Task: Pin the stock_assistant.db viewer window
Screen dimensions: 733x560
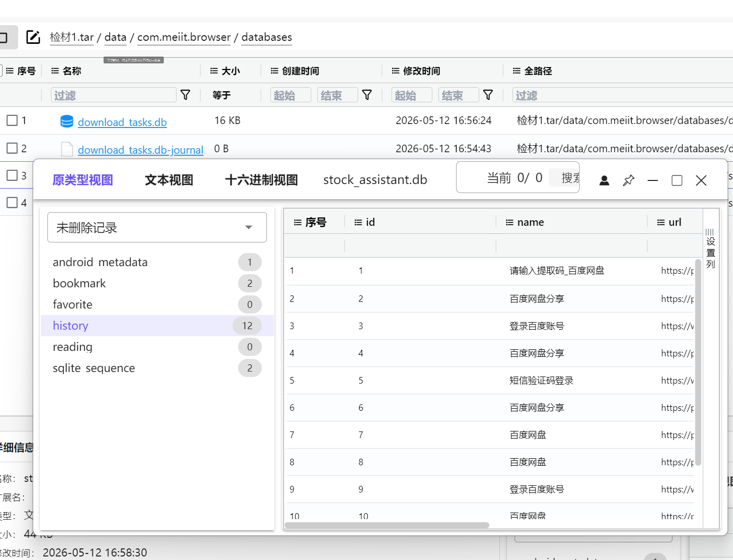Action: point(629,180)
